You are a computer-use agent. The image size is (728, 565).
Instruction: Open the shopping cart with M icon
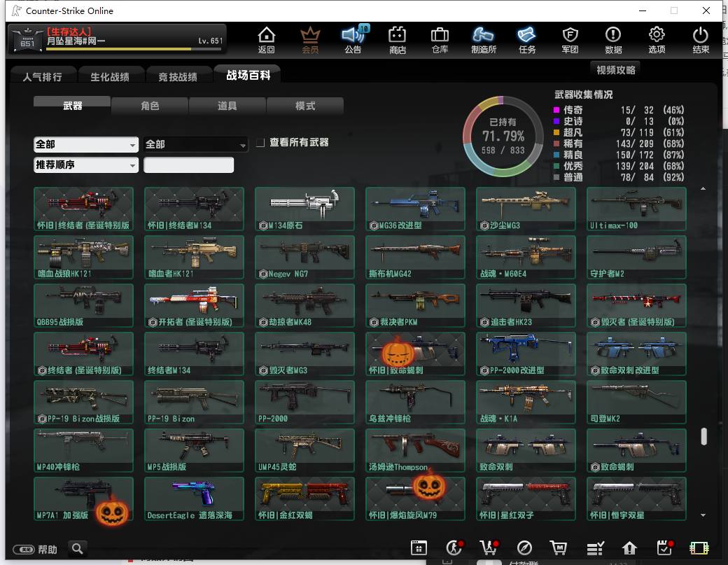559,547
